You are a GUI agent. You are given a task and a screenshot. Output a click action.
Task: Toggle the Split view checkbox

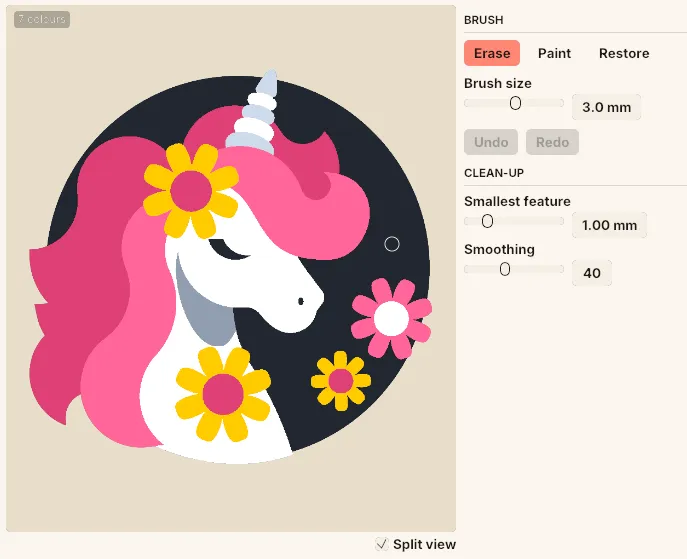click(382, 544)
